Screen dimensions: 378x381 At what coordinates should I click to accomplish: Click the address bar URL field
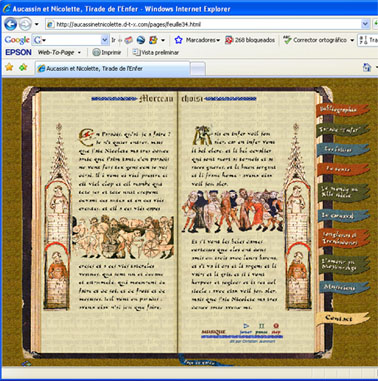(203, 24)
